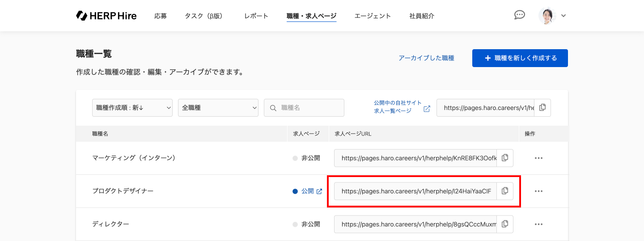Focus the 職種名 search field
Screen dimensions: 644x241
click(309, 108)
